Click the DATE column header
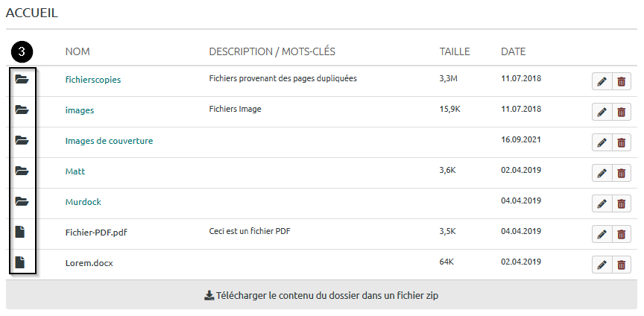This screenshot has height=316, width=644. [513, 51]
